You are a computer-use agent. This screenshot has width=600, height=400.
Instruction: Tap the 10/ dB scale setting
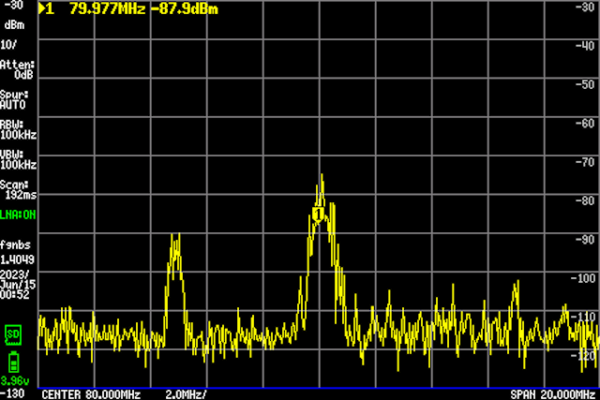point(10,46)
